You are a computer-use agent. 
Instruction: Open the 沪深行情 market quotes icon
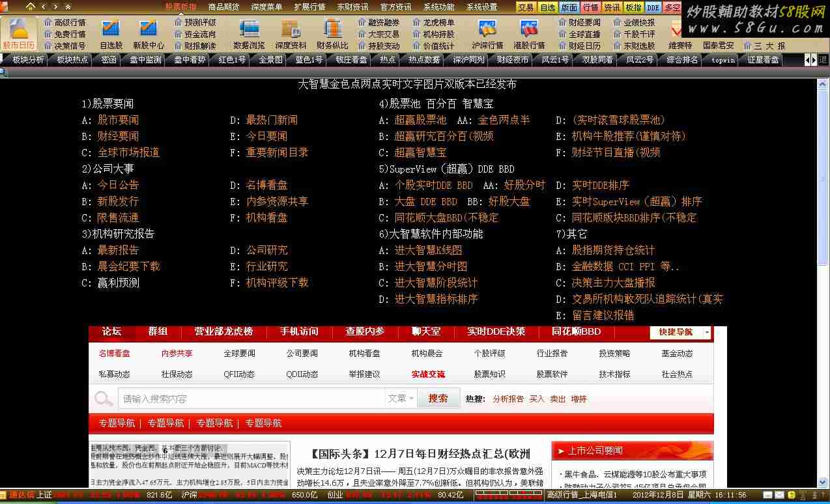coord(487,34)
